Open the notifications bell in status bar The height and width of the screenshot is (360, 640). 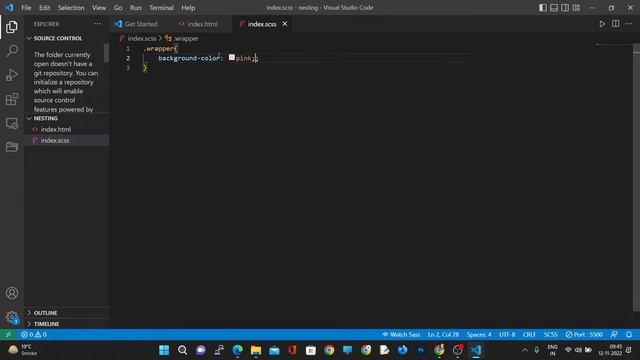(629, 334)
